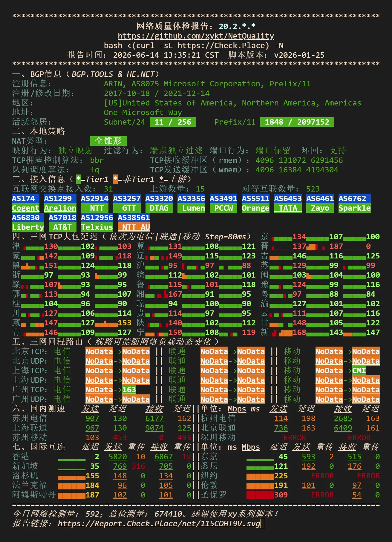The height and width of the screenshot is (542, 392).
Task: Click the 'DTAG' label
Action: (x=159, y=208)
